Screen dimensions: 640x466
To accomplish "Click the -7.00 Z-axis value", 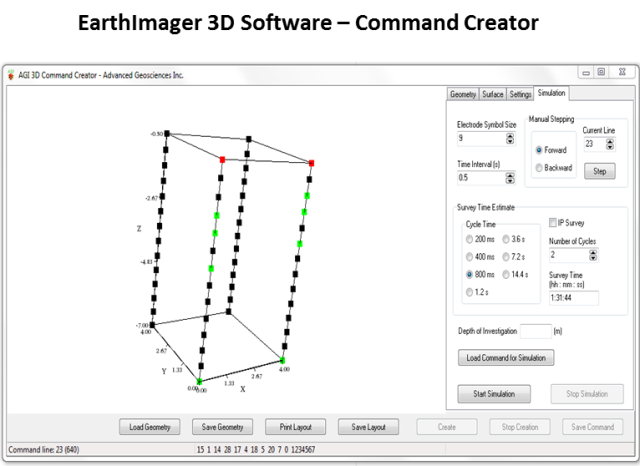I will (x=142, y=326).
